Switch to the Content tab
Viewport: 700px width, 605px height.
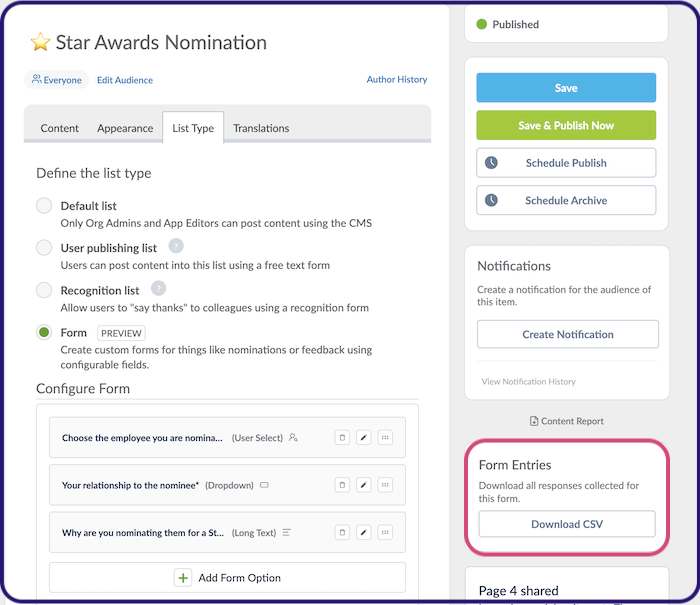(59, 128)
